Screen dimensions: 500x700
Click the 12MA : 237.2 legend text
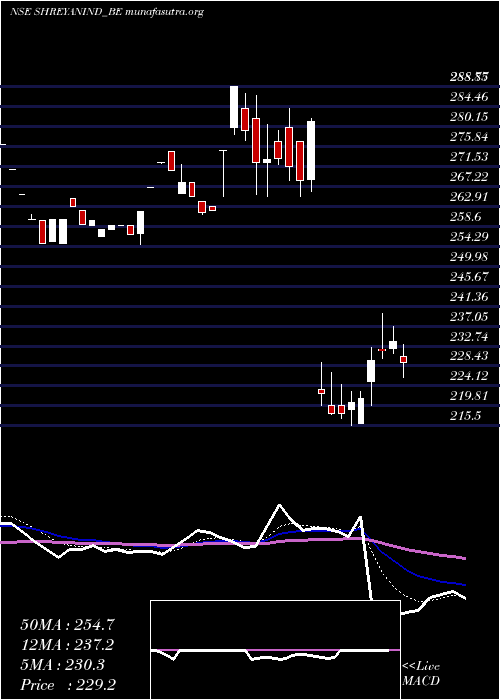coord(67,645)
